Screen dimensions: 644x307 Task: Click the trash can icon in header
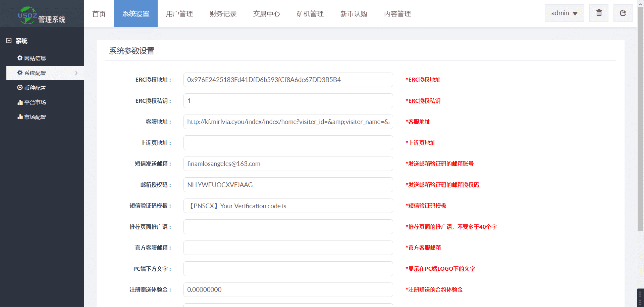[599, 13]
